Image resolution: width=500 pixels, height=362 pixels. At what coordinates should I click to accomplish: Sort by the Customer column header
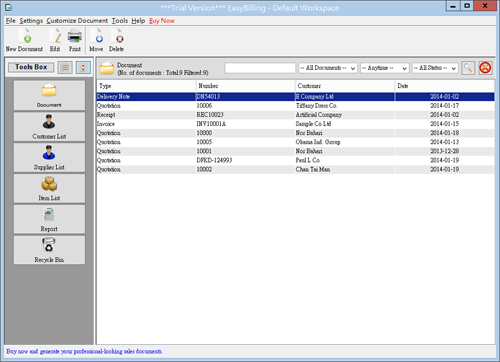click(345, 86)
